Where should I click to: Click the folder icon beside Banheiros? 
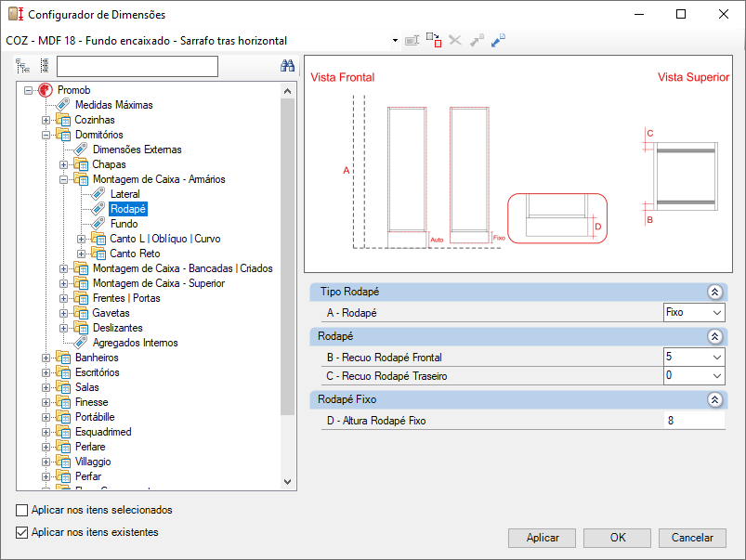[x=63, y=358]
